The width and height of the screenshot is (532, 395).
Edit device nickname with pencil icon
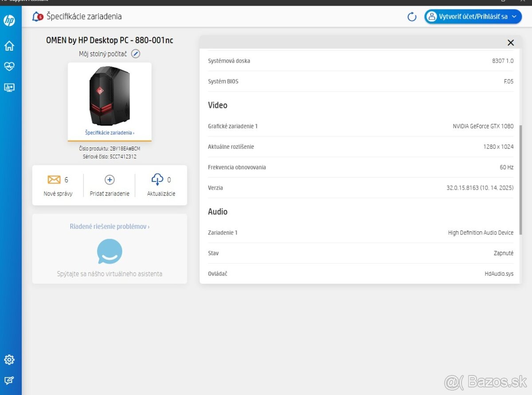pos(136,54)
